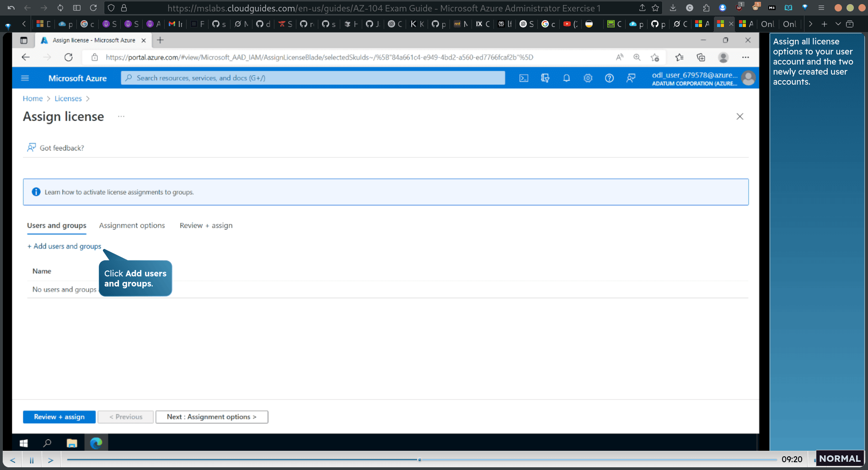Click the Previous button

pos(126,417)
